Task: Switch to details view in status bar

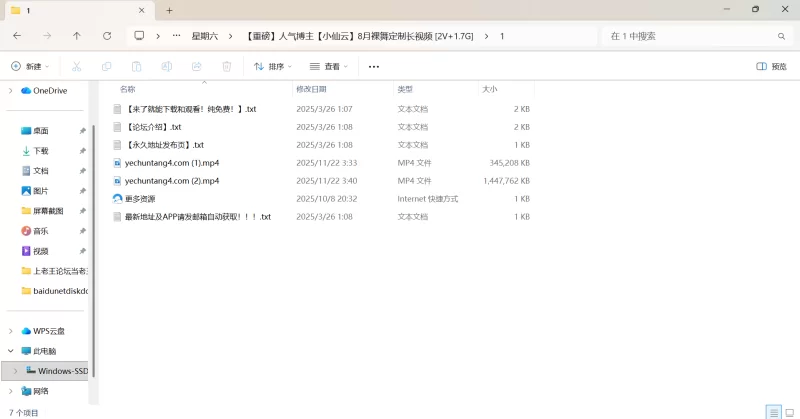Action: coord(773,412)
